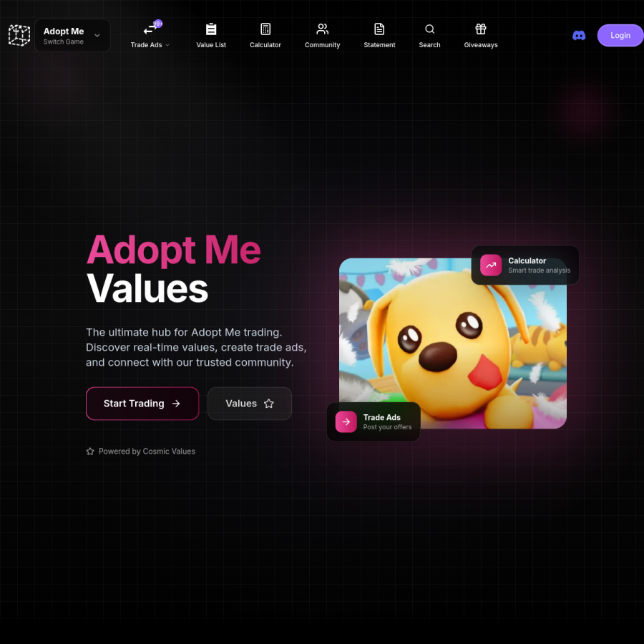The width and height of the screenshot is (644, 644).
Task: Expand the Trade Ads menu chevron
Action: pos(167,45)
